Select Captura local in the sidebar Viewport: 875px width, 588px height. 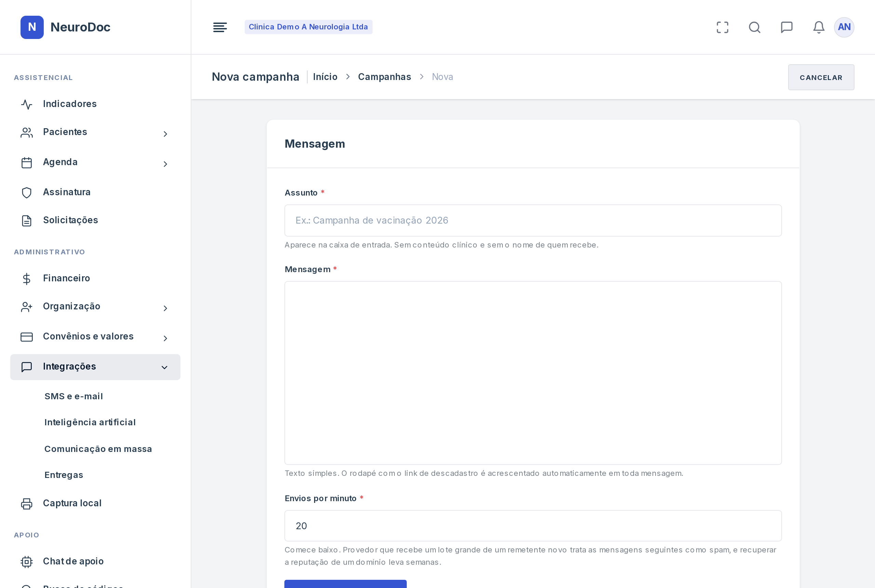click(x=95, y=504)
